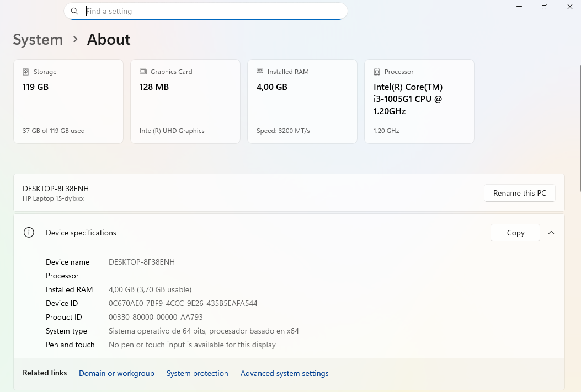
Task: Open the System protection link
Action: [x=197, y=373]
